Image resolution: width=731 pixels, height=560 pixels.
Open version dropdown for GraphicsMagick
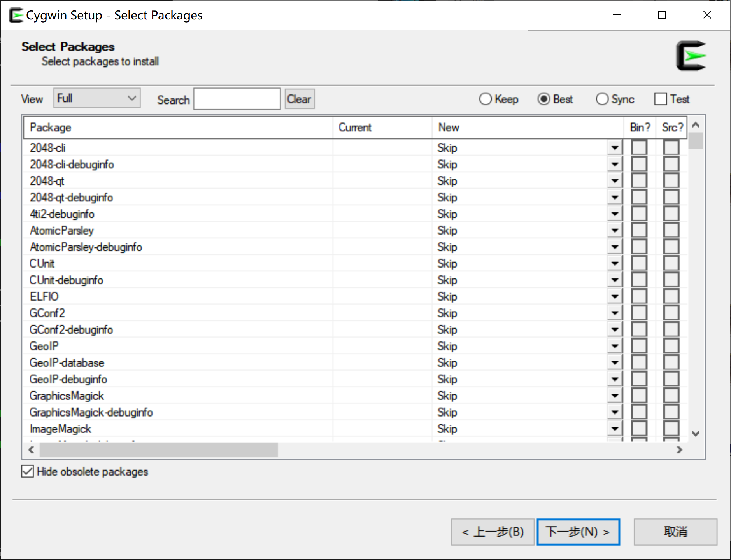615,396
